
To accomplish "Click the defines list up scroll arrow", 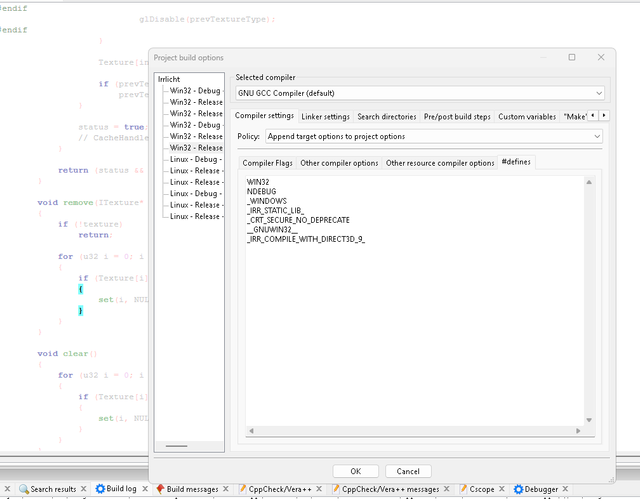I will click(589, 182).
